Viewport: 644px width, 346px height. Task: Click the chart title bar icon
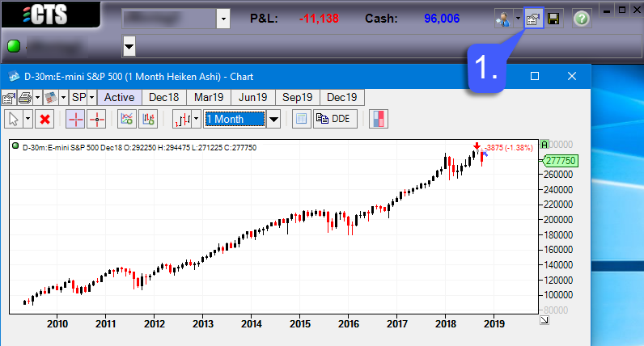pyautogui.click(x=14, y=76)
